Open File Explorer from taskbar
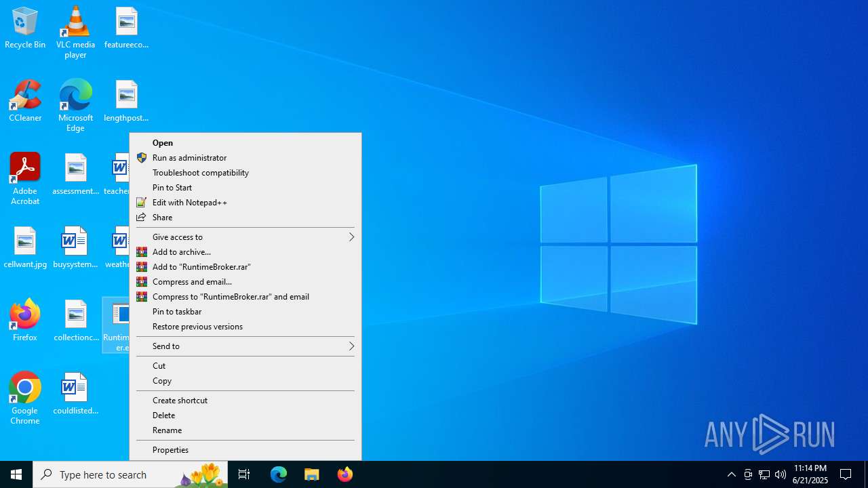This screenshot has height=488, width=868. (x=312, y=474)
